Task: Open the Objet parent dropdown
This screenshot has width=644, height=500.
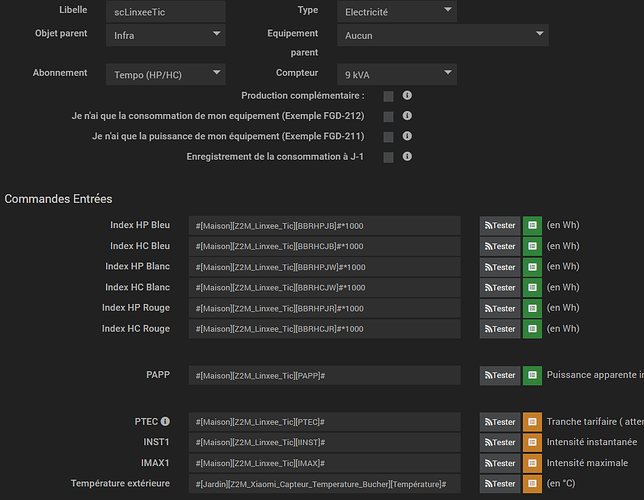Action: pyautogui.click(x=166, y=35)
